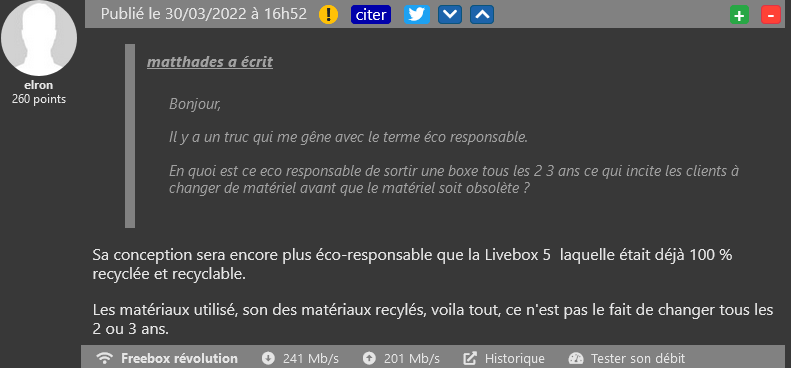791x368 pixels.
Task: Click the yellow report exclamation icon
Action: 328,15
